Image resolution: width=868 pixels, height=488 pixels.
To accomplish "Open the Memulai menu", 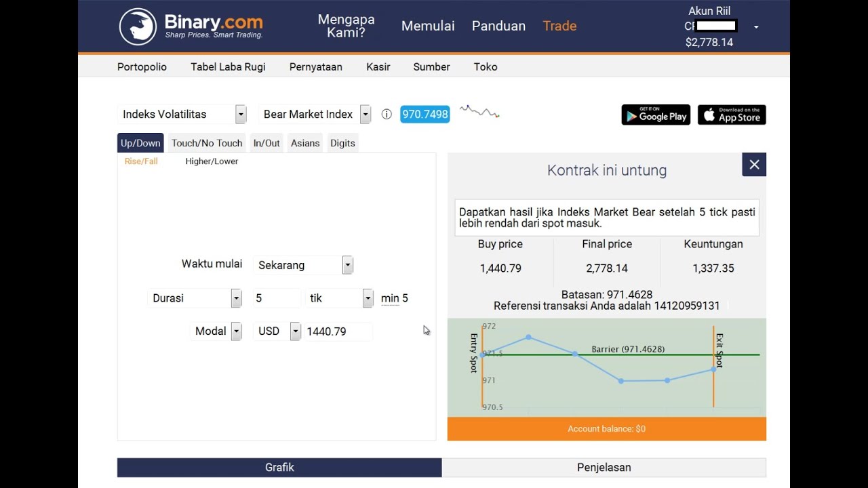I will [428, 26].
